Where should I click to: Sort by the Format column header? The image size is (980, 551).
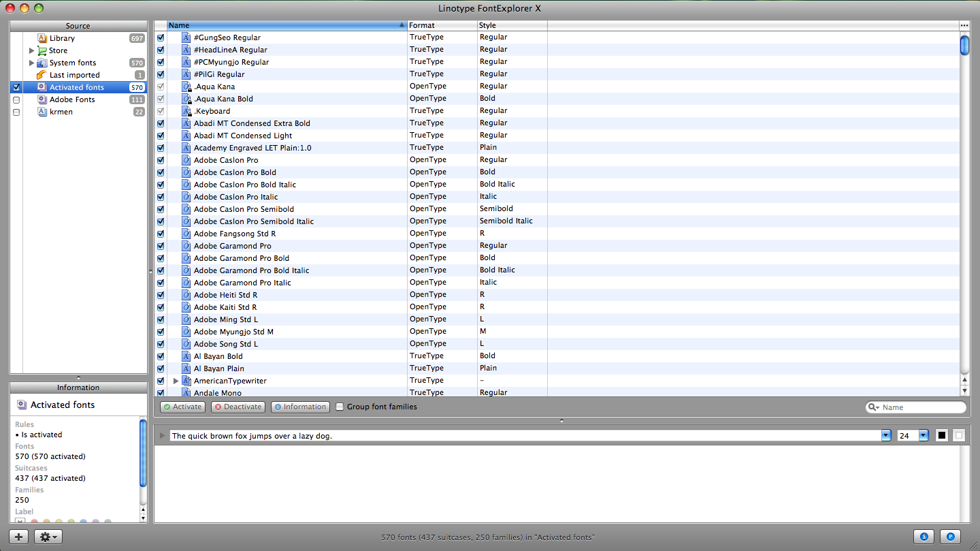[442, 25]
